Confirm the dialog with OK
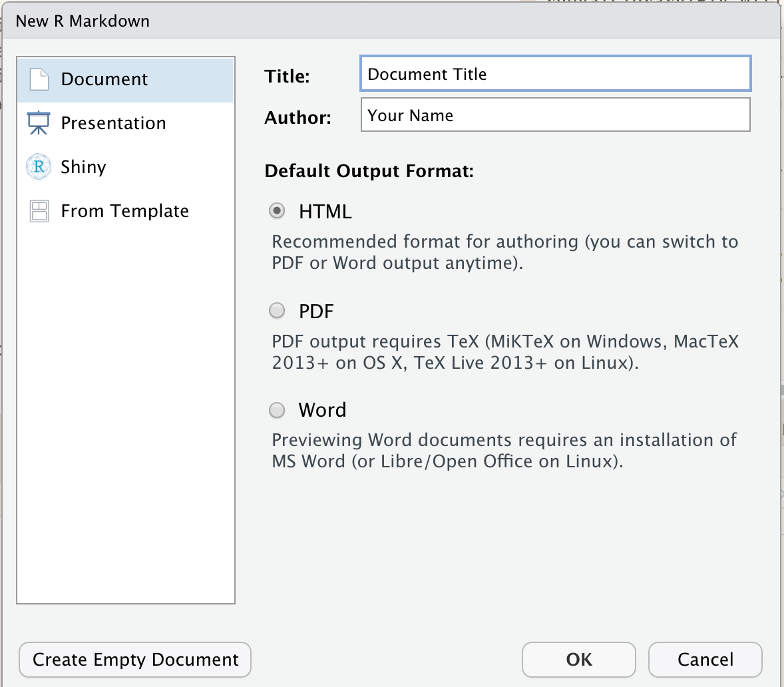784x687 pixels. [578, 659]
